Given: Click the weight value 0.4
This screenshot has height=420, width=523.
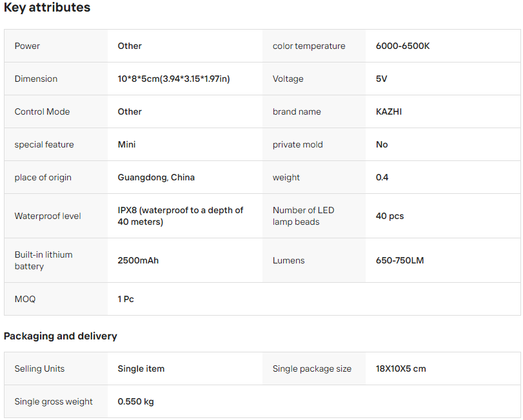Looking at the screenshot, I should tap(382, 177).
